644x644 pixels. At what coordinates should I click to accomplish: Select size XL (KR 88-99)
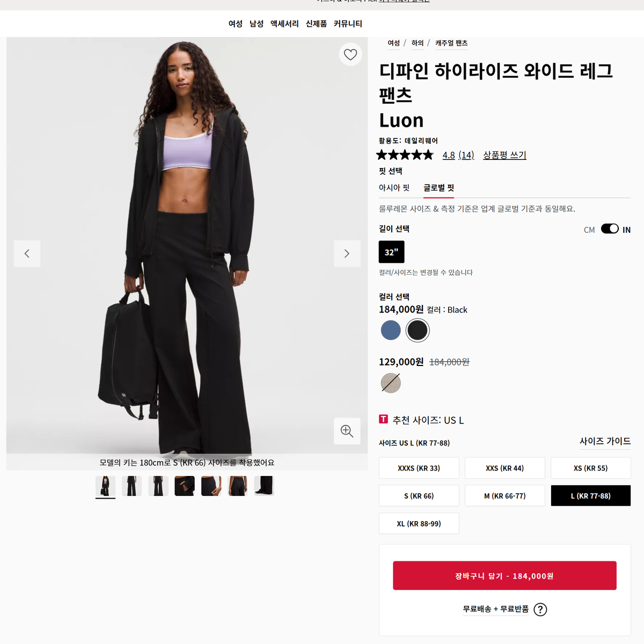point(419,524)
